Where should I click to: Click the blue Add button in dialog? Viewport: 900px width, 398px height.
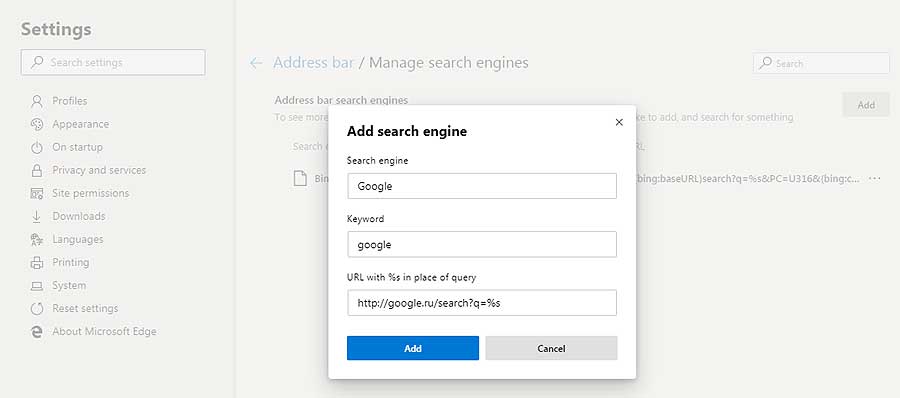point(413,348)
